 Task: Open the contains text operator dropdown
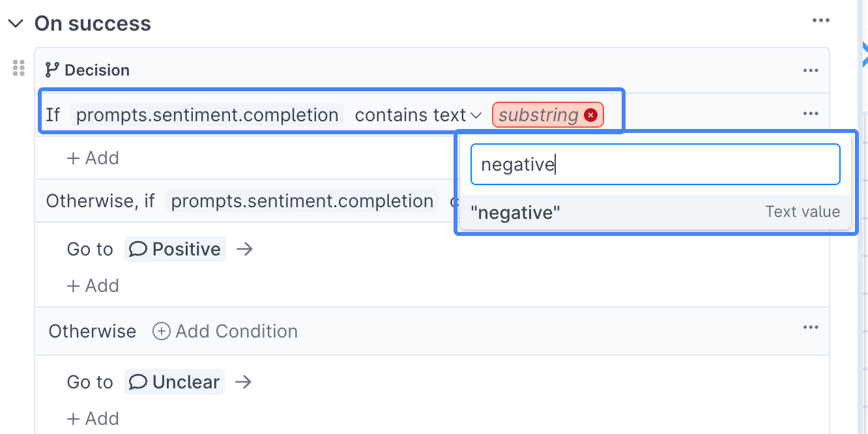418,115
